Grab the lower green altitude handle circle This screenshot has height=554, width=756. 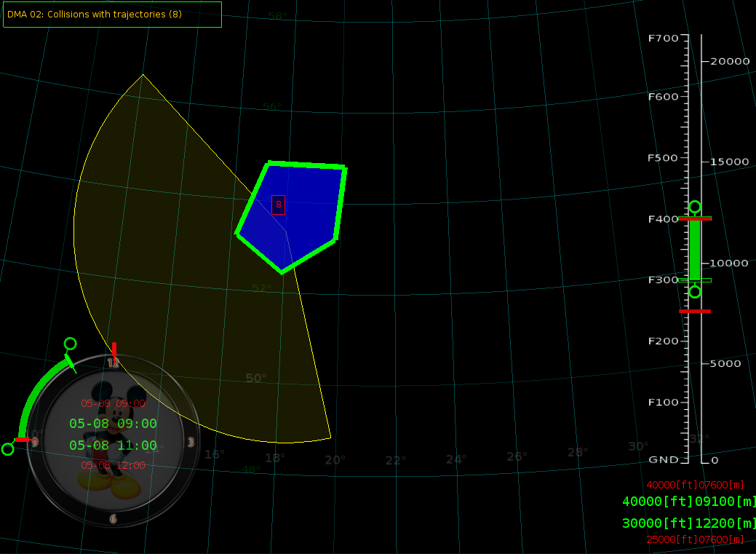click(695, 291)
